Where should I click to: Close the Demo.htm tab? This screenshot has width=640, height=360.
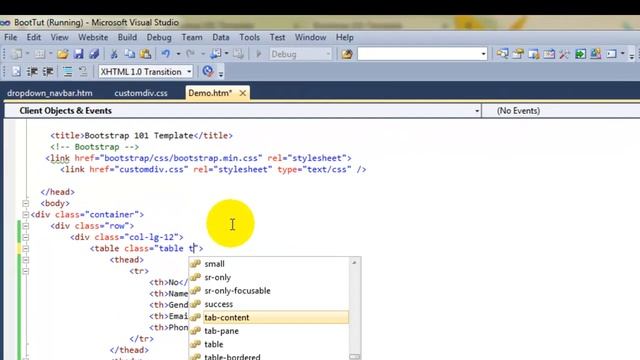[x=242, y=93]
